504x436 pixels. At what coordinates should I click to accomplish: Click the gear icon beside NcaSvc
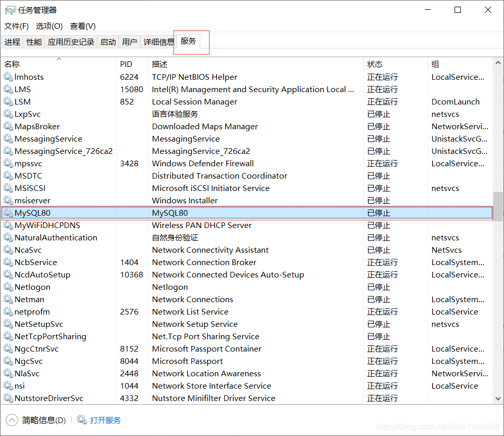pos(8,250)
